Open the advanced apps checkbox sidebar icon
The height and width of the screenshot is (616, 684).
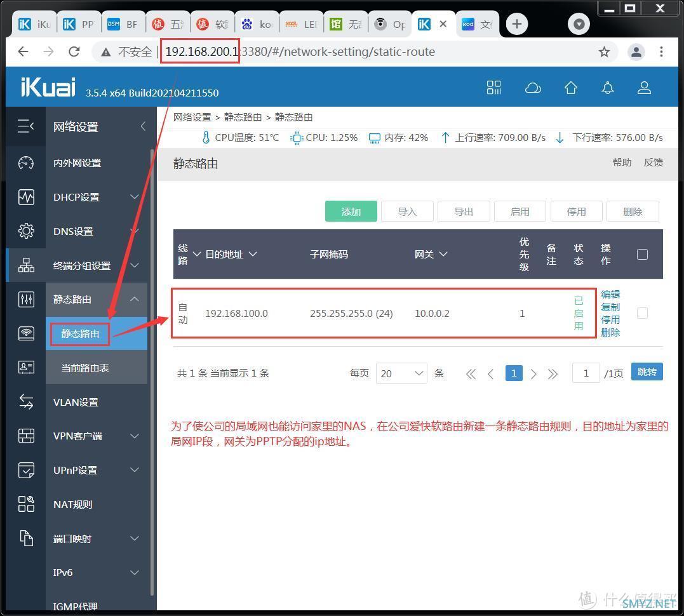pos(26,470)
